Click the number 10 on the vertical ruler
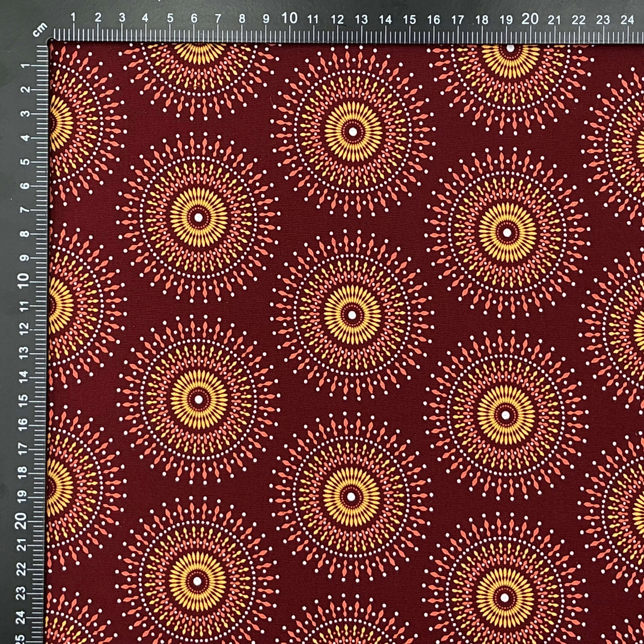644x644 pixels. 23,281
